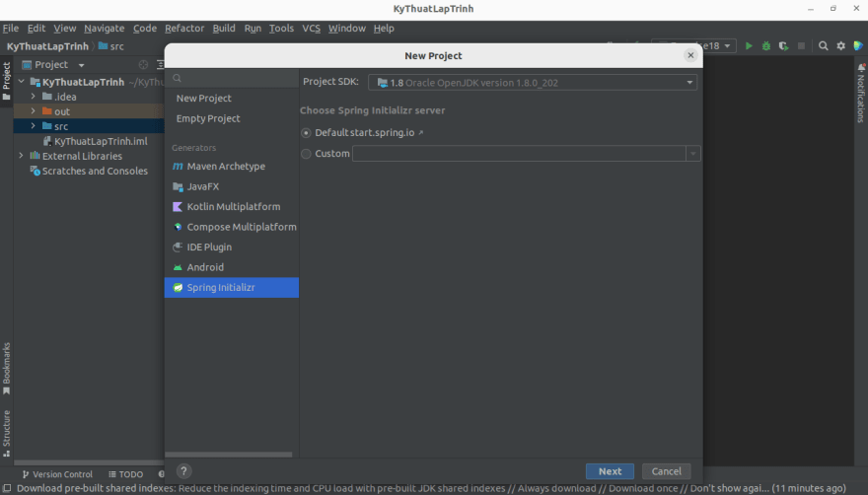
Task: Click IDE Plugin icon
Action: (178, 247)
